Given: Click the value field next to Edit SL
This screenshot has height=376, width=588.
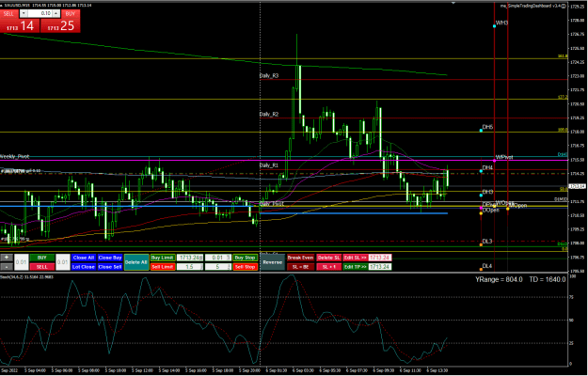Looking at the screenshot, I should click(x=380, y=258).
